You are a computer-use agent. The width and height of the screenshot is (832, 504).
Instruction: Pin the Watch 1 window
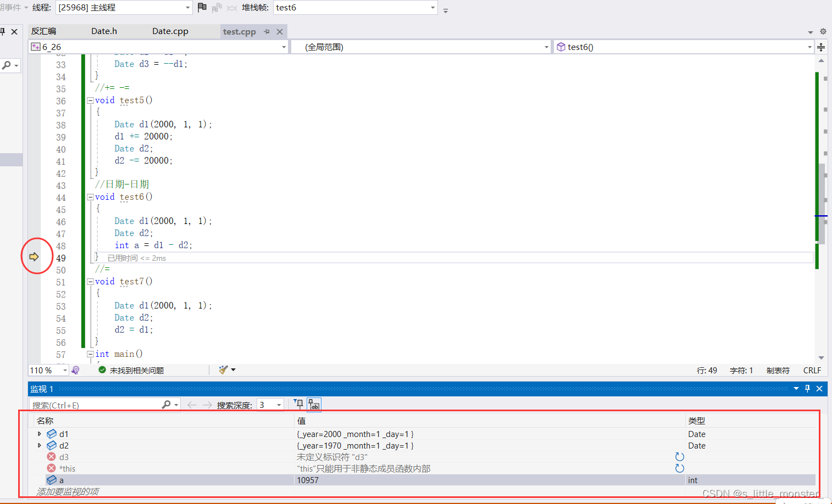[807, 389]
